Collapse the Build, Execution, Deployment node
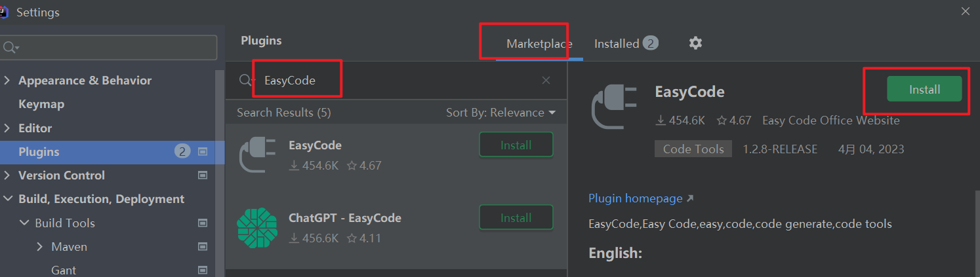Viewport: 980px width, 277px height. (x=7, y=199)
